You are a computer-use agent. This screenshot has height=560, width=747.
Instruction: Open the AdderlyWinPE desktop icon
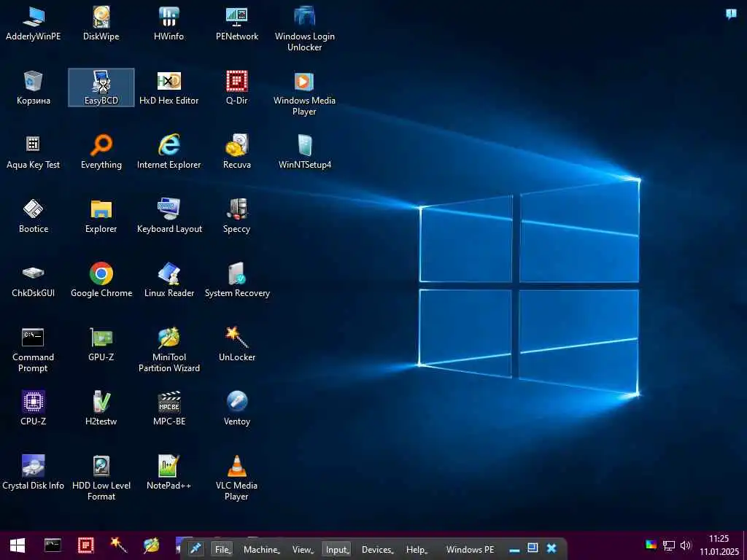pos(34,24)
